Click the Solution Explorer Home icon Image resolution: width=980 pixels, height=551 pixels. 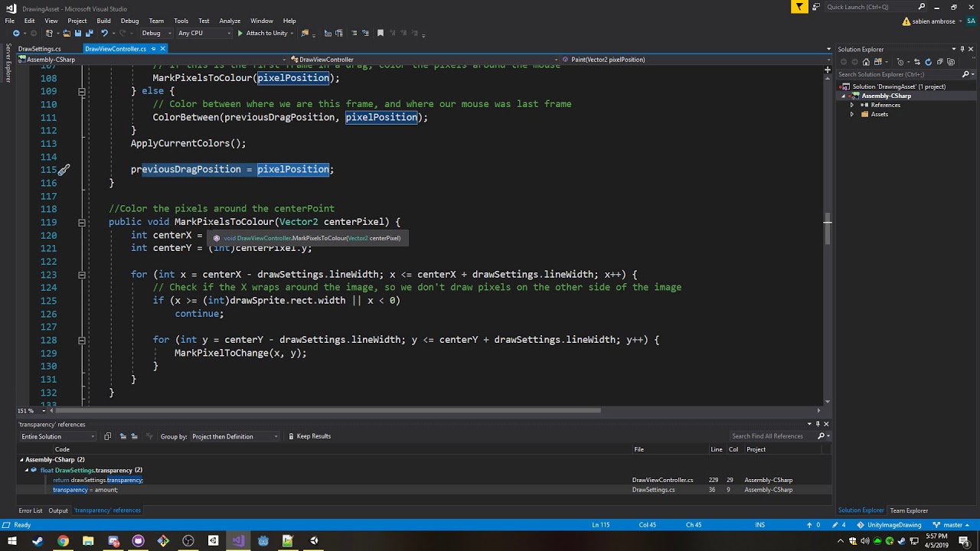click(866, 62)
